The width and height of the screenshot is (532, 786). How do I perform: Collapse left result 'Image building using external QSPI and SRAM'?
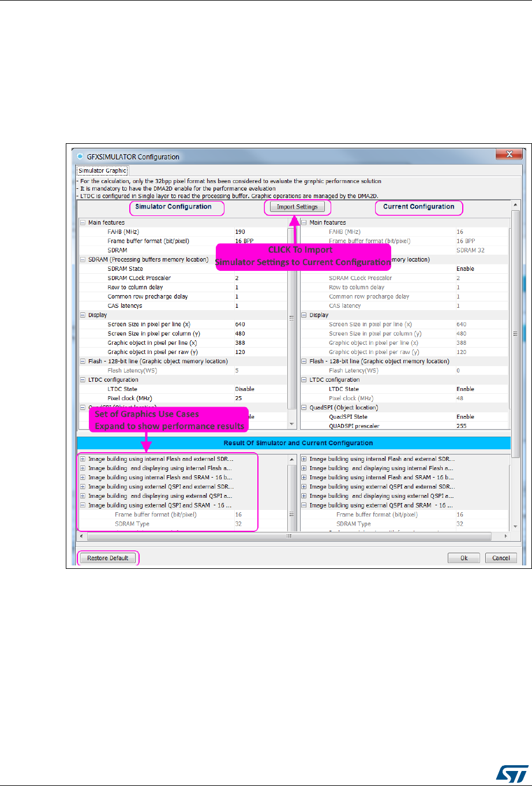click(83, 505)
